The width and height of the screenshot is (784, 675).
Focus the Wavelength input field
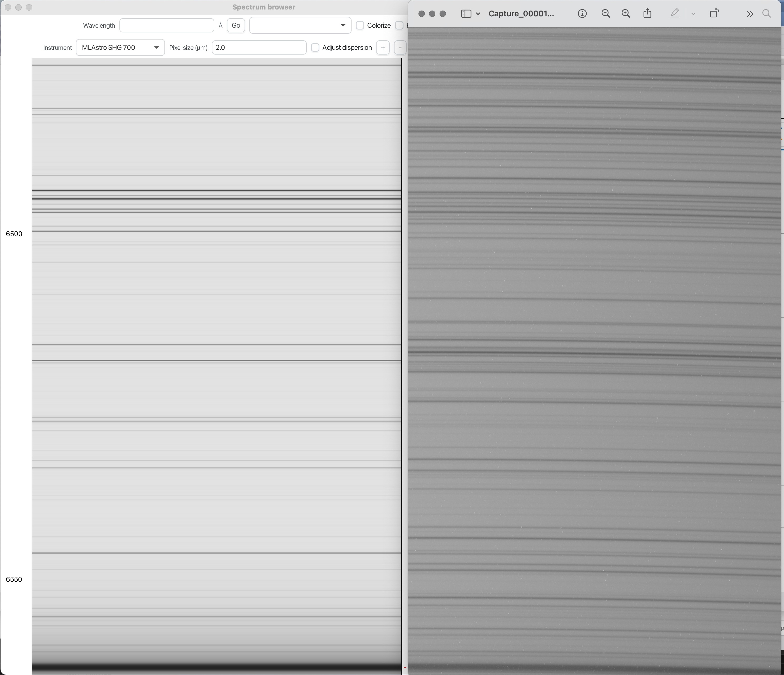(x=167, y=25)
